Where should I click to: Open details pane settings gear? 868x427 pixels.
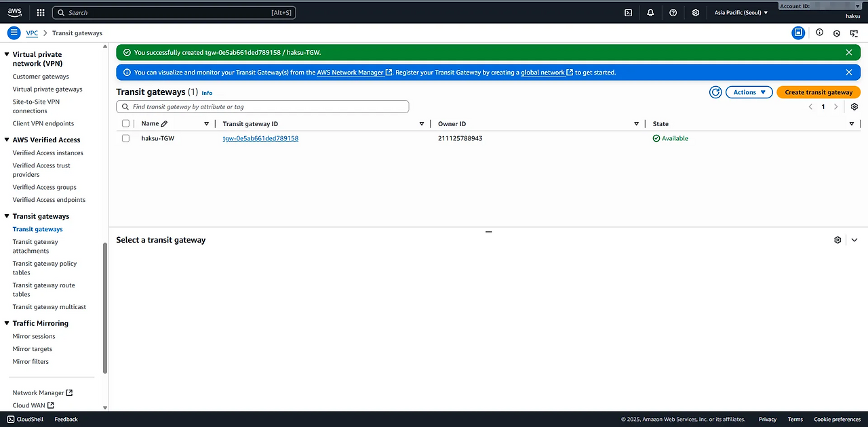coord(837,240)
